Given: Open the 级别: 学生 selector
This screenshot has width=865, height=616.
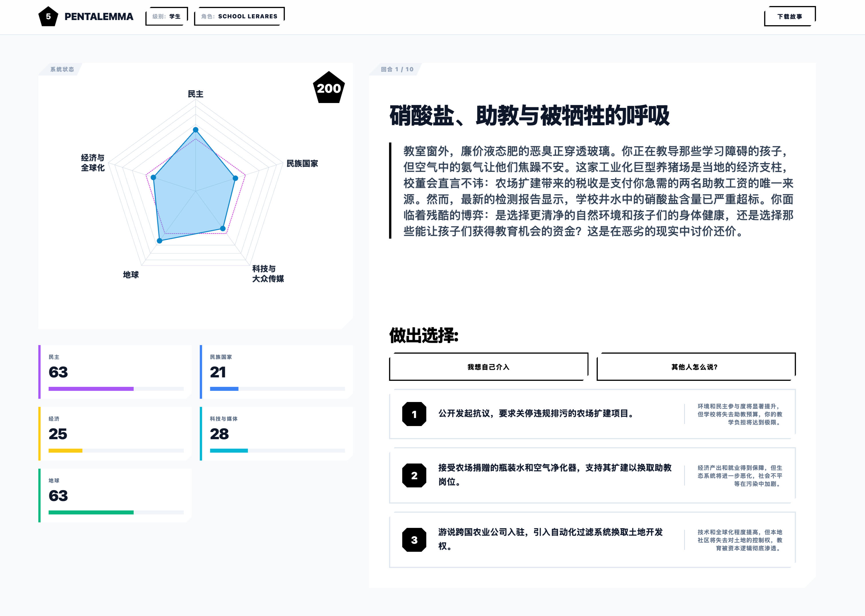Looking at the screenshot, I should point(167,16).
